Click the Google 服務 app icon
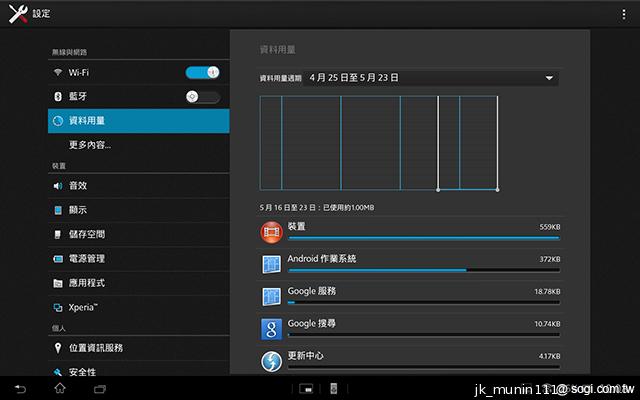 click(x=271, y=297)
